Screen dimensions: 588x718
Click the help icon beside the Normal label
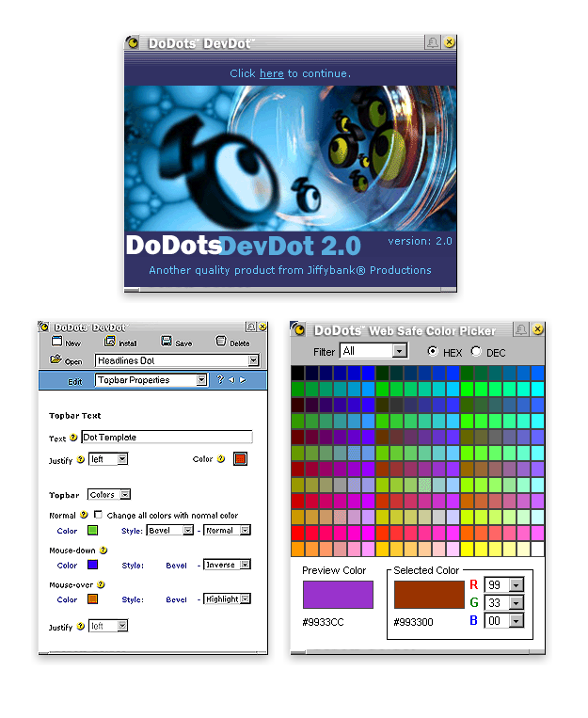click(x=84, y=515)
